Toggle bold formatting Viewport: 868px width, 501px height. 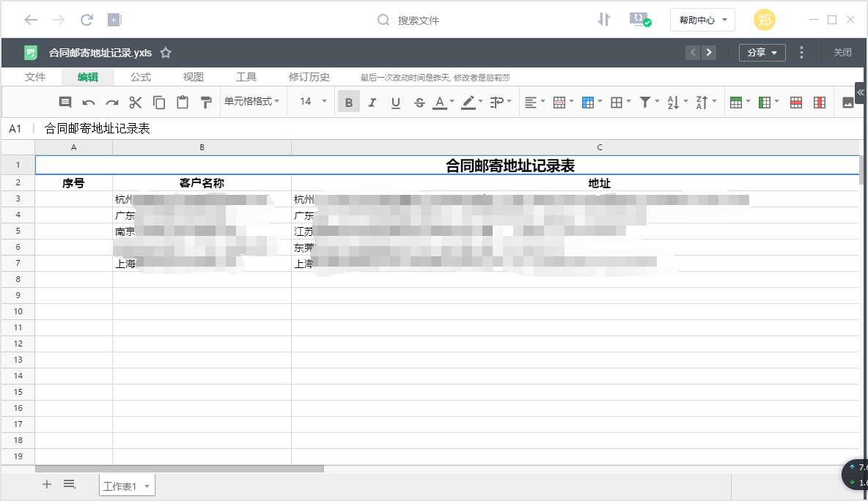pos(348,102)
